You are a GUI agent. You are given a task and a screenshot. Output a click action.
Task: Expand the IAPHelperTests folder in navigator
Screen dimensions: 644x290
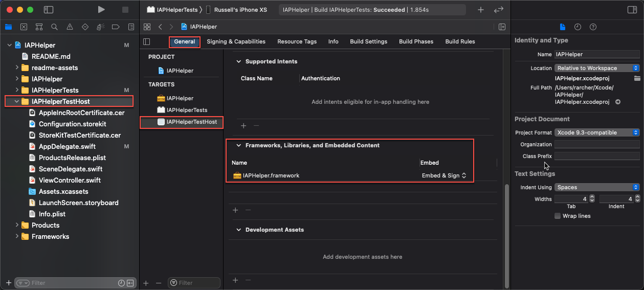point(17,90)
